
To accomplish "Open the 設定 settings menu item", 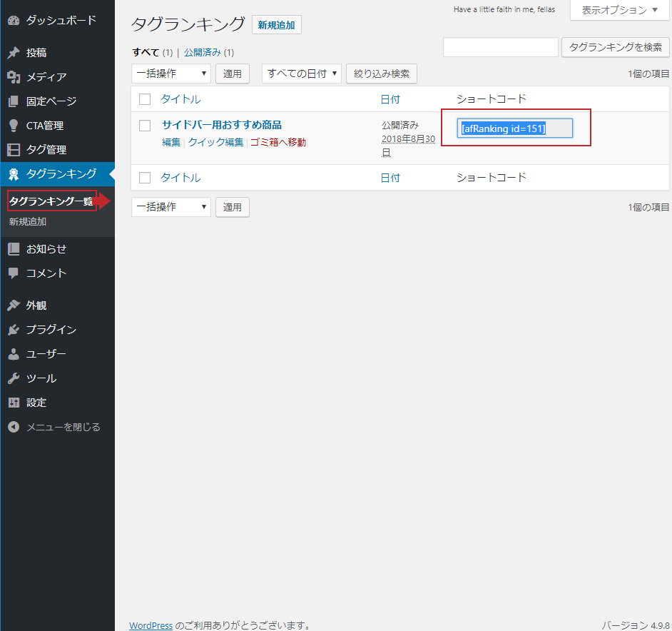I will coord(36,403).
